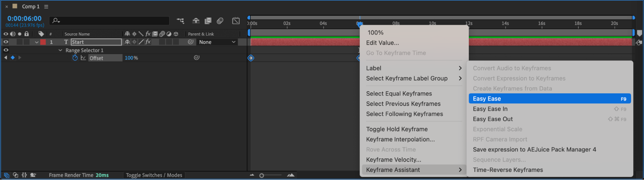Open the Parent dropdown set to None

click(217, 42)
